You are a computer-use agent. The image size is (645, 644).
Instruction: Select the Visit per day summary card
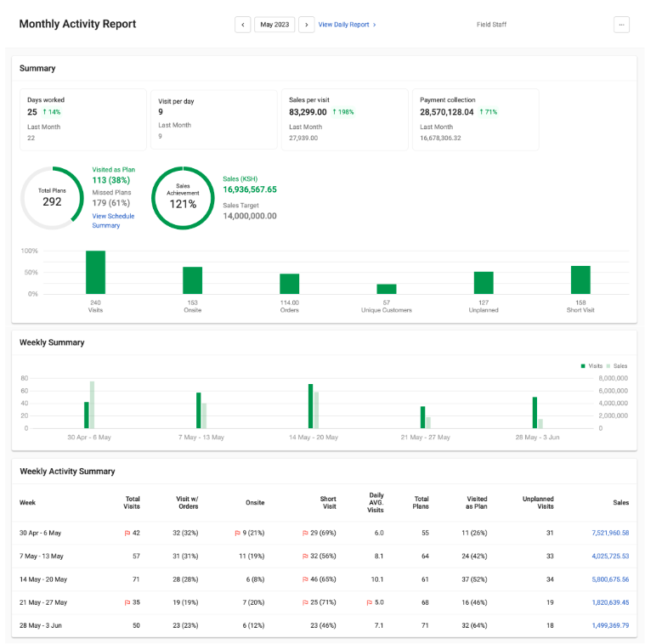pyautogui.click(x=214, y=120)
